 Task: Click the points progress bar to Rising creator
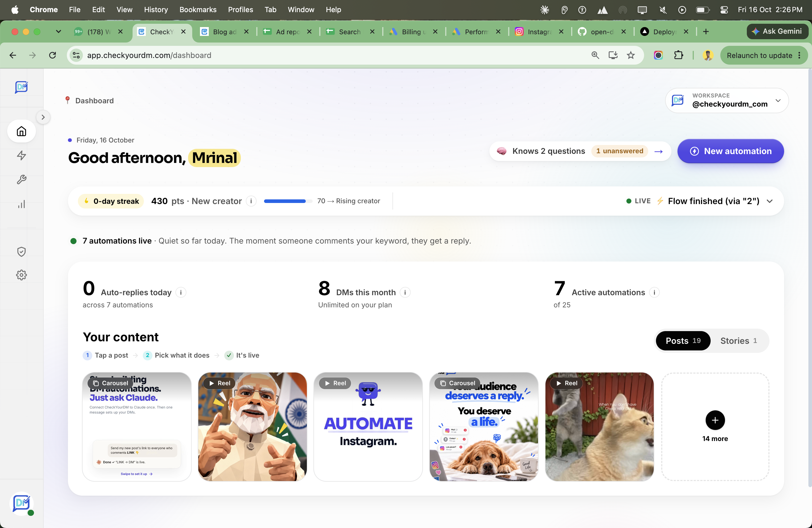tap(288, 201)
